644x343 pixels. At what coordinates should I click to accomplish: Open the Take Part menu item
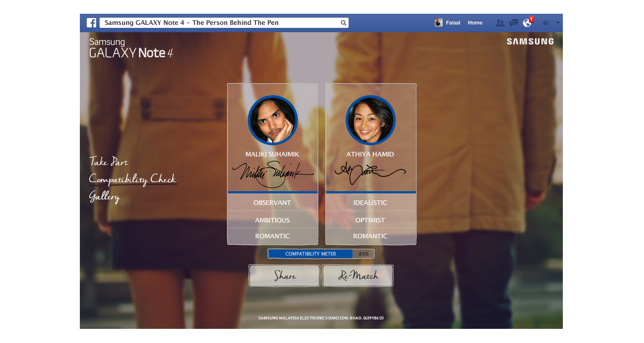pos(109,162)
